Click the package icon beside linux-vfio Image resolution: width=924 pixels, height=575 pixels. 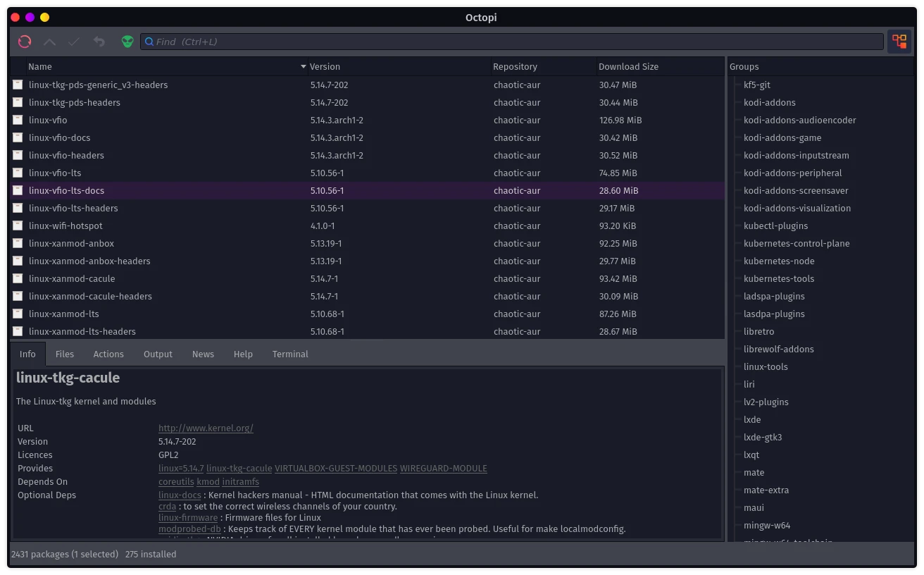tap(18, 120)
